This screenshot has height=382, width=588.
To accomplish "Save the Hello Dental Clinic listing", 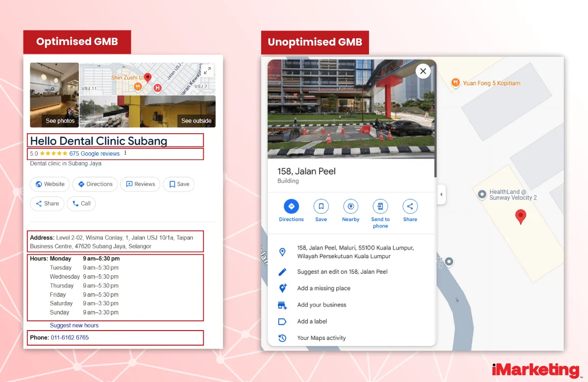I will (x=179, y=184).
